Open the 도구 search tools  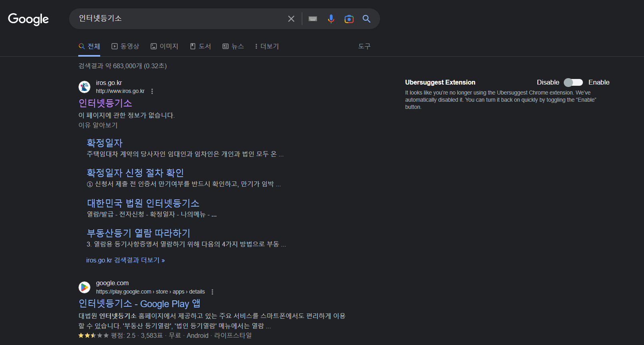[365, 46]
